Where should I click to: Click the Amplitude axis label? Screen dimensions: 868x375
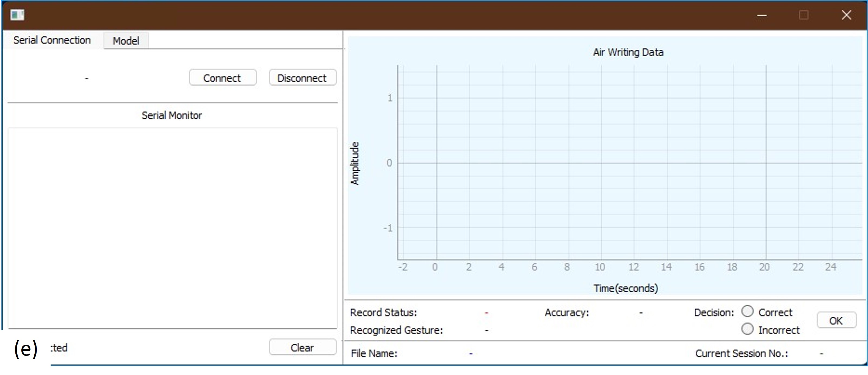click(355, 163)
